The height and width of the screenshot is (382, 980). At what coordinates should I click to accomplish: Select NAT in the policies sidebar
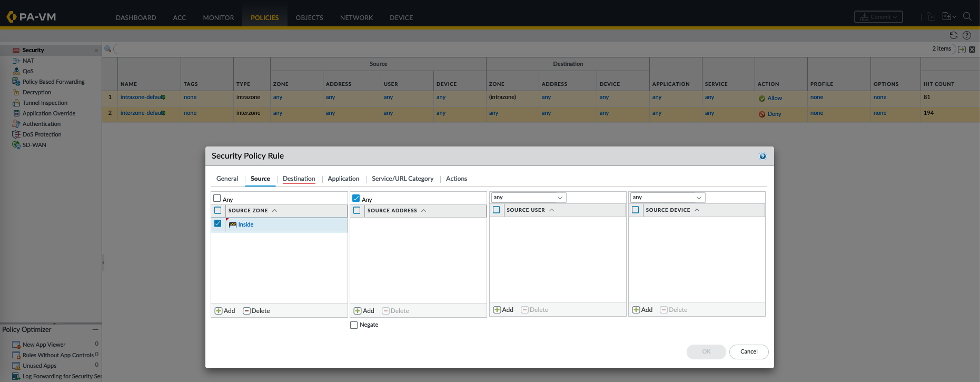[28, 61]
